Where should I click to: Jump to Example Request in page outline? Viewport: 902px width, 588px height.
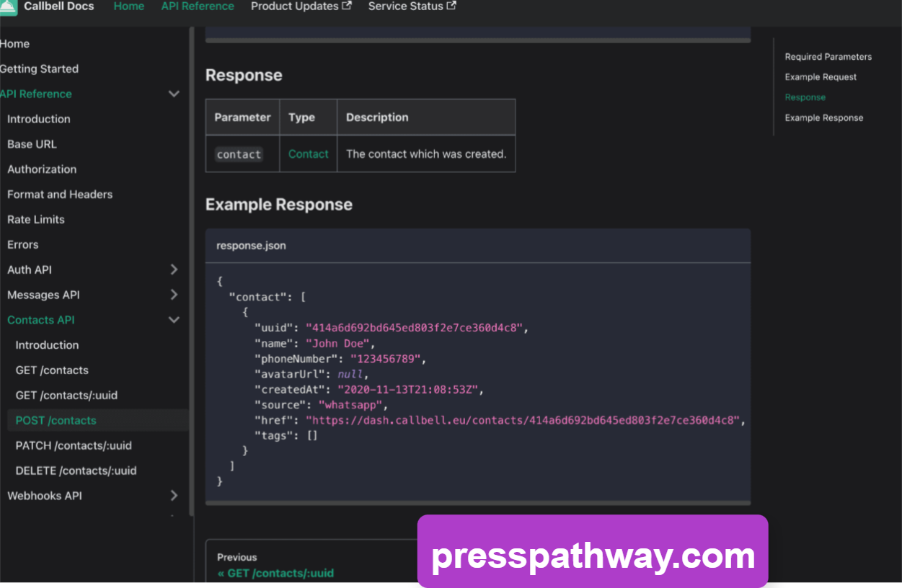pyautogui.click(x=821, y=77)
